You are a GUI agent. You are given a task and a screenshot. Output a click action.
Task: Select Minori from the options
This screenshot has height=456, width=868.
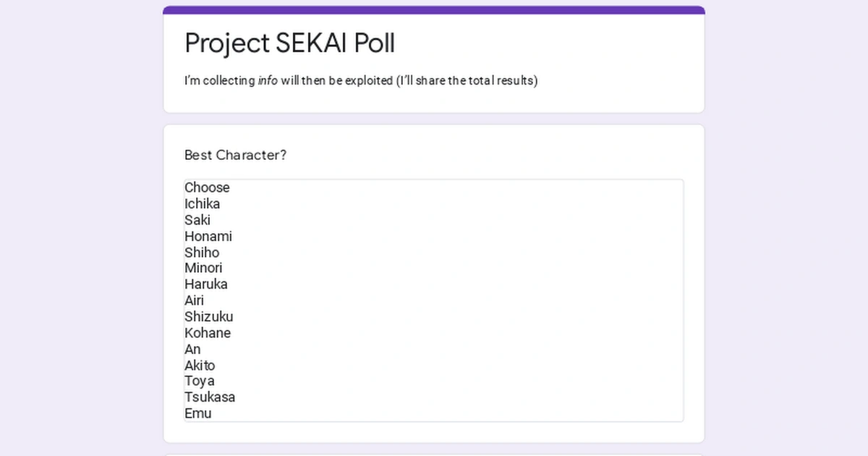click(203, 268)
